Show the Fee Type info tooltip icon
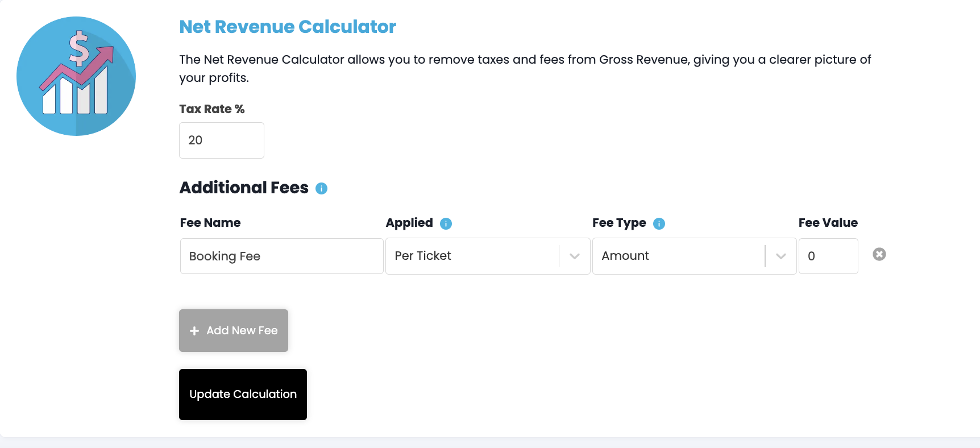 click(659, 223)
